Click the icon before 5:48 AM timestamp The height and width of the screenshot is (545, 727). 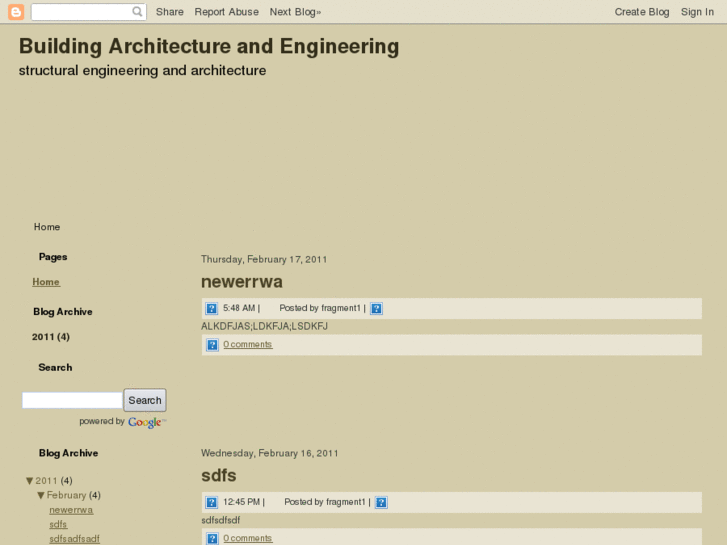pos(211,308)
